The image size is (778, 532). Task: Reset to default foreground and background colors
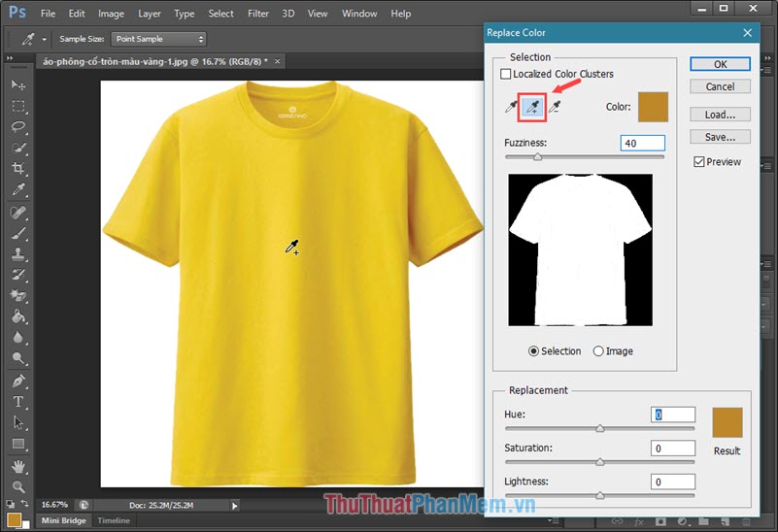tap(11, 504)
